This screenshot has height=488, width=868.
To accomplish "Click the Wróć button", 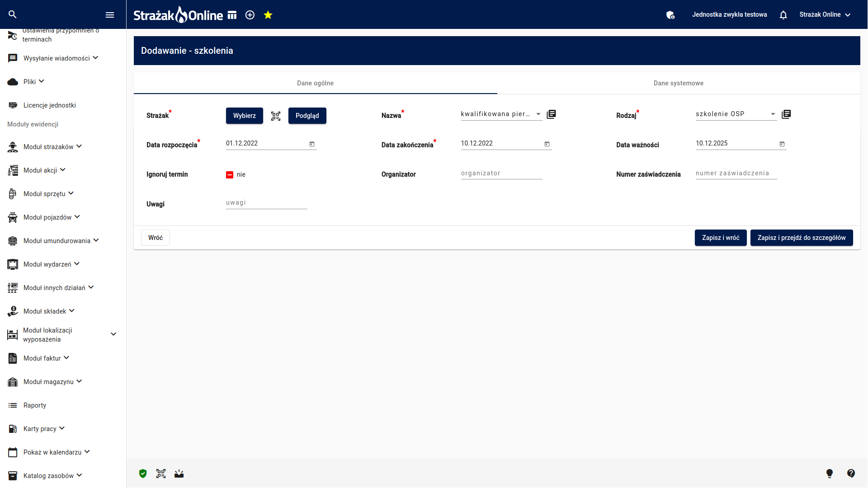I will (156, 238).
